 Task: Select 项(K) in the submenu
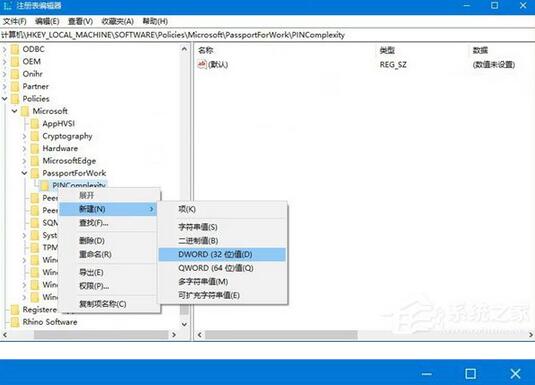[x=222, y=210]
